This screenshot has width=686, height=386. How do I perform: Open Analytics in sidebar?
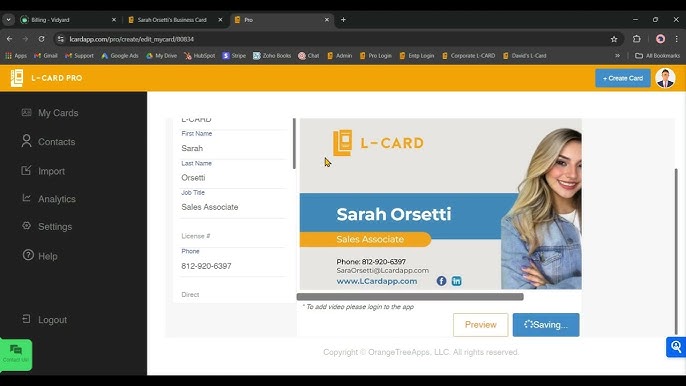click(49, 199)
